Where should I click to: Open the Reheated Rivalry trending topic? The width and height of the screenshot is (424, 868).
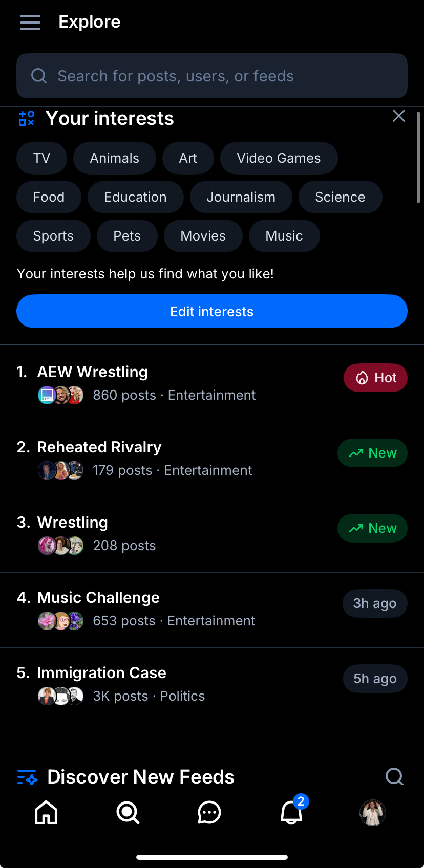pos(99,447)
